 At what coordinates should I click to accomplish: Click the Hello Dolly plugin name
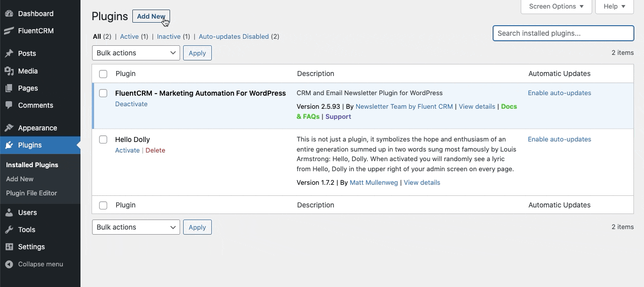[132, 139]
